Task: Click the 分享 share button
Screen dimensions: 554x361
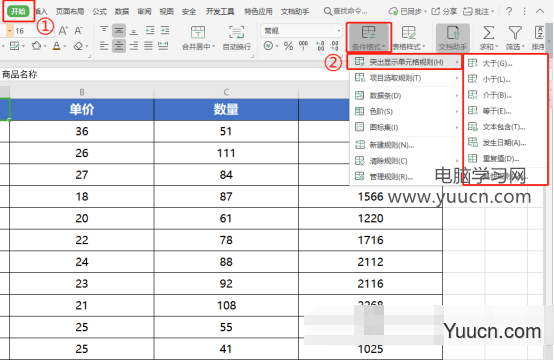Action: pyautogui.click(x=444, y=12)
